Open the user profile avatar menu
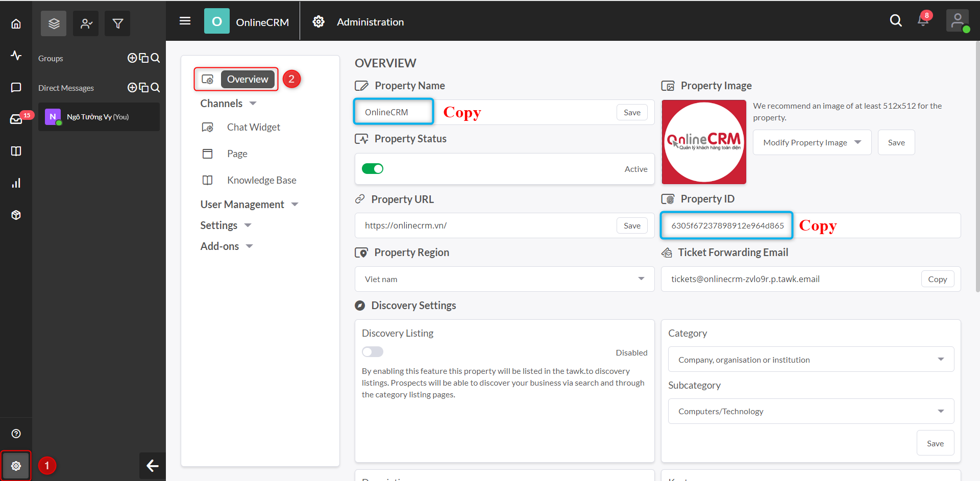 point(958,21)
